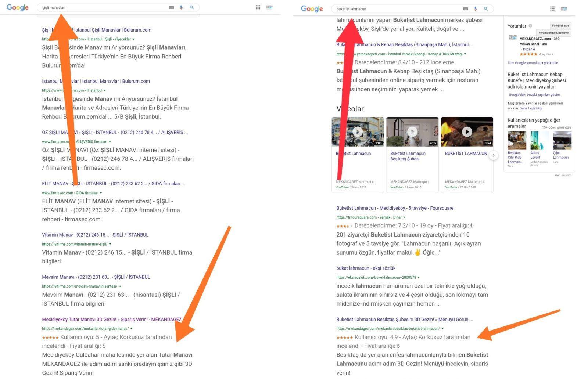Open buket lahmacun - ekşi sözlük result
Viewport: 588px width, 379px height.
(366, 268)
